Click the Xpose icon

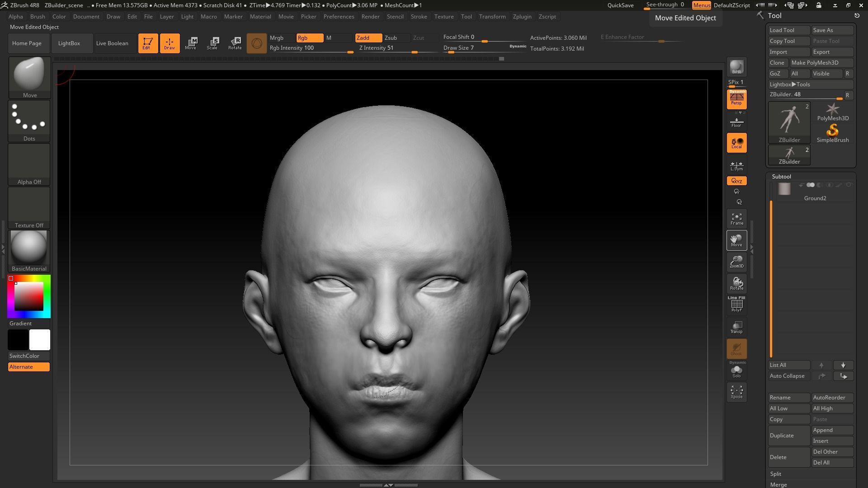click(x=736, y=392)
